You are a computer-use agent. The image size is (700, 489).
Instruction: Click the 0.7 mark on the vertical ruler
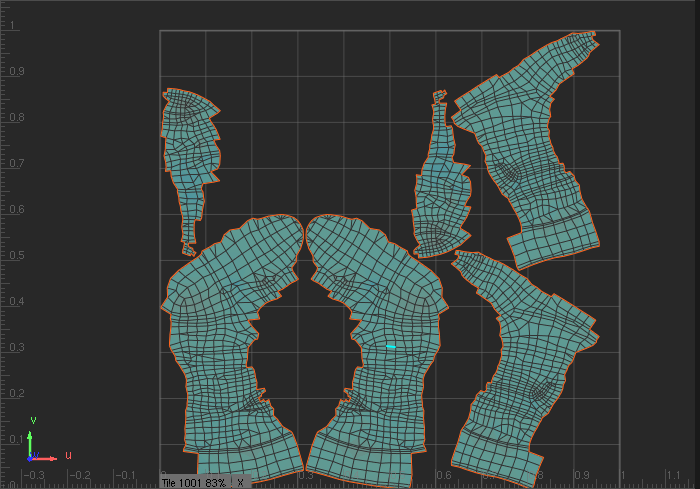[x=17, y=163]
